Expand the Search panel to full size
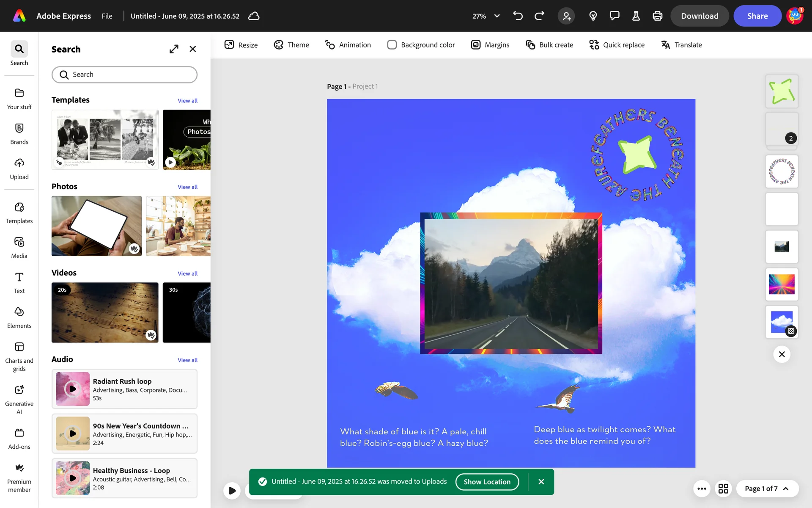Image resolution: width=812 pixels, height=508 pixels. tap(174, 49)
